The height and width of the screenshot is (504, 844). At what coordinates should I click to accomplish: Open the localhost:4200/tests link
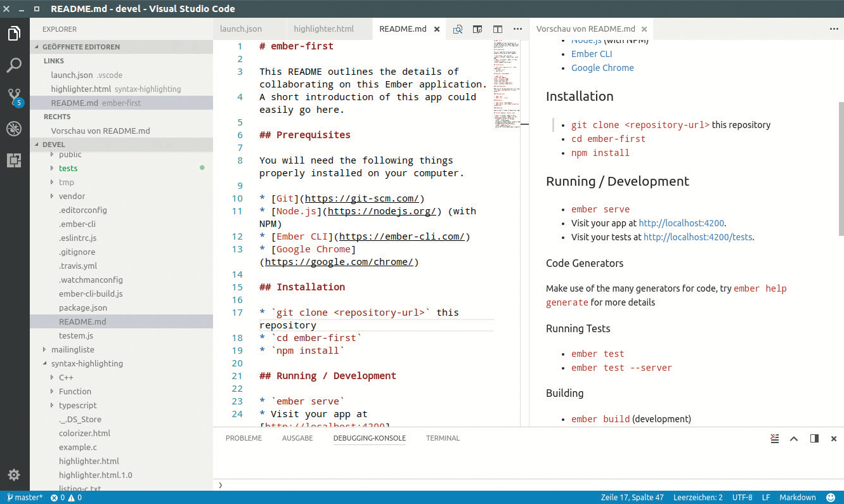click(698, 237)
